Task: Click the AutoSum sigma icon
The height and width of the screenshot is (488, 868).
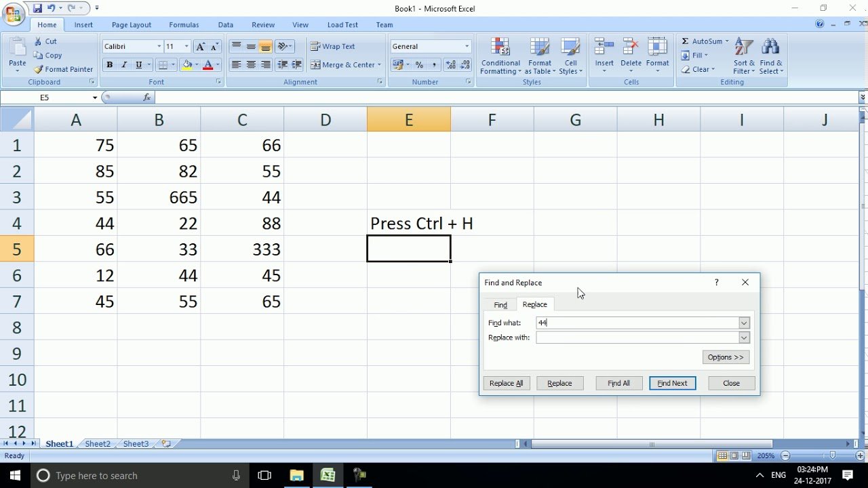Action: coord(686,41)
